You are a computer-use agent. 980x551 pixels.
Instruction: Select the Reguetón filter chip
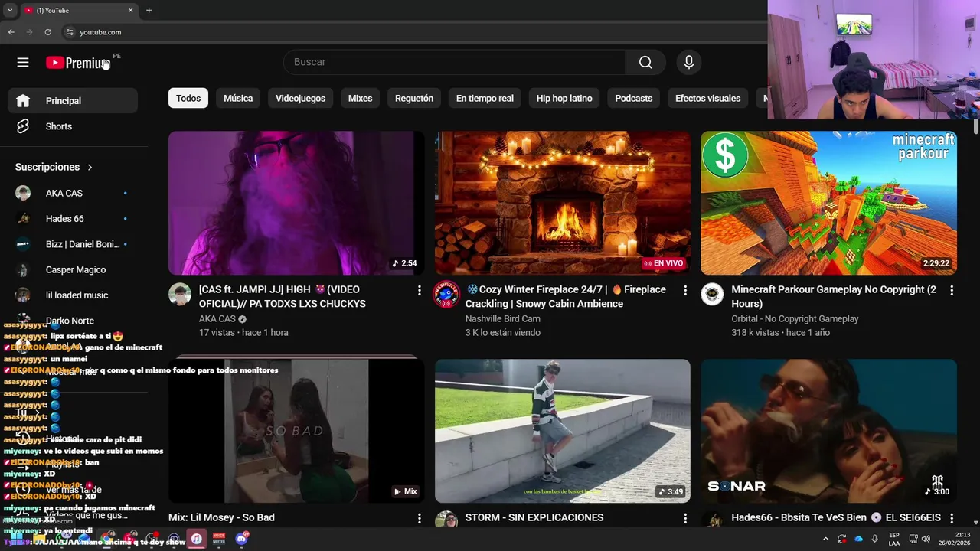414,98
